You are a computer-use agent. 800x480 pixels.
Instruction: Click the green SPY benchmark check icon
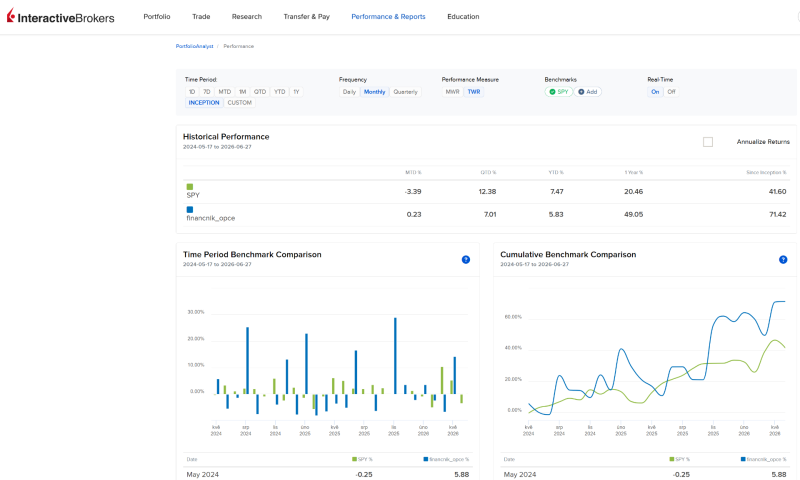tap(552, 92)
